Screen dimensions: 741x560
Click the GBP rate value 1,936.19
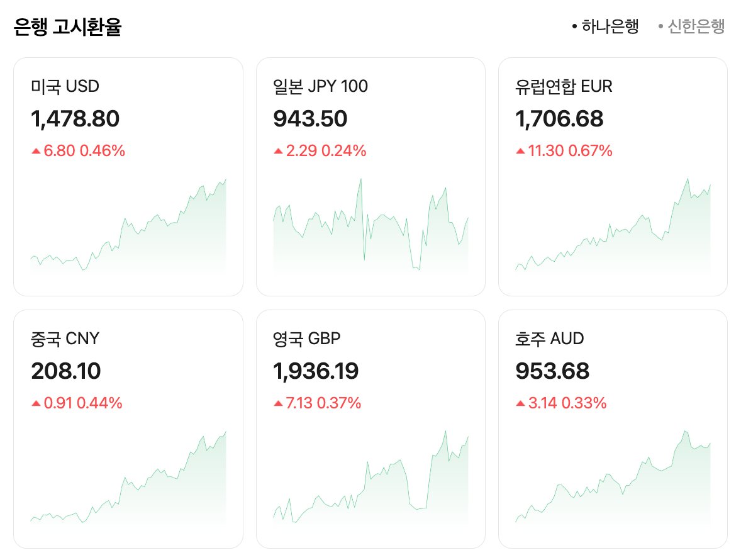pos(316,371)
